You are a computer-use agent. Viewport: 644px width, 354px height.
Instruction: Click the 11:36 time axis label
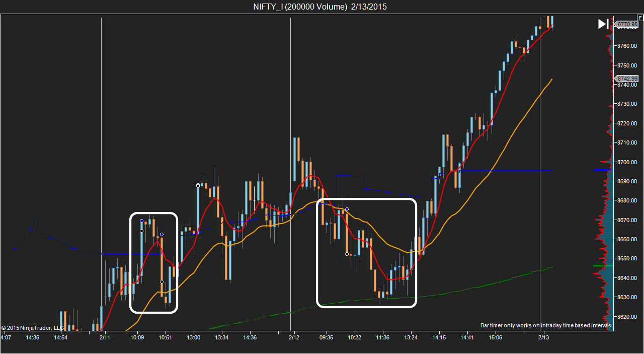click(x=383, y=337)
